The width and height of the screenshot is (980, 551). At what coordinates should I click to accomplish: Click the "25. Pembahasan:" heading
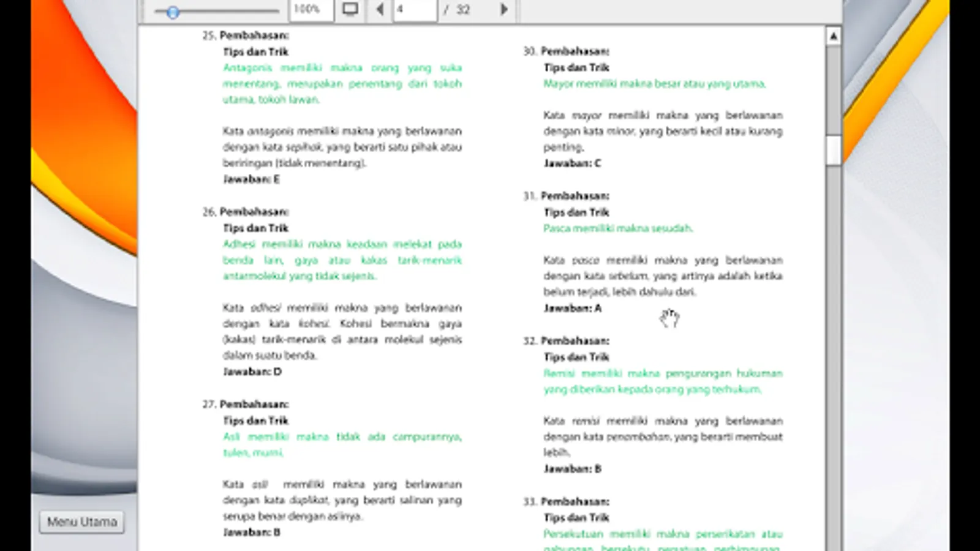[x=246, y=36]
